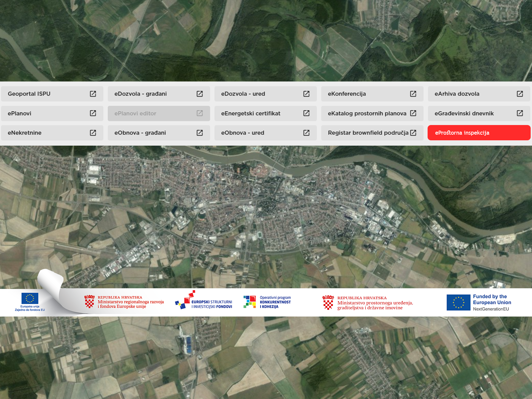Click external-link icon on eArhiva dozvola

point(520,94)
